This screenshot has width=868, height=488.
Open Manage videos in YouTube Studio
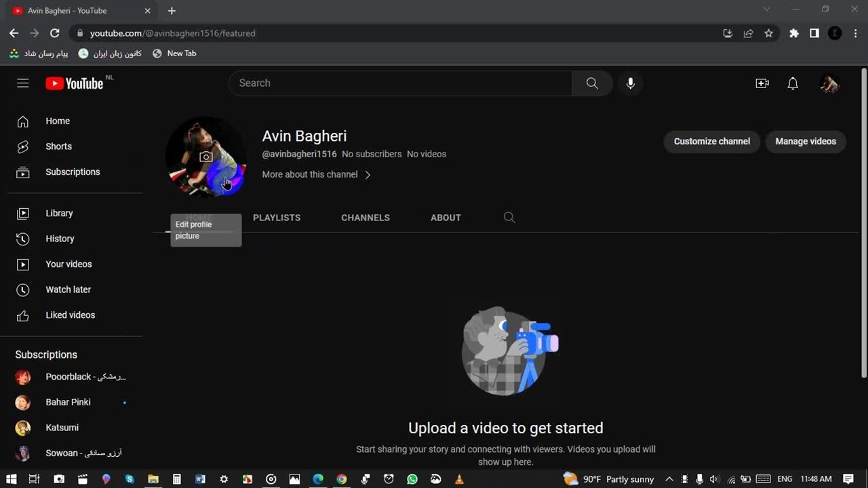point(806,141)
